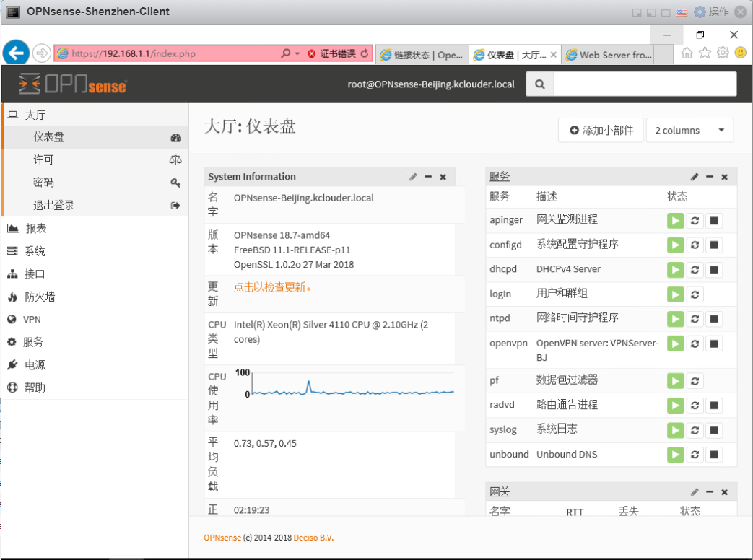This screenshot has width=753, height=560.
Task: Start the radvd service
Action: (x=675, y=406)
